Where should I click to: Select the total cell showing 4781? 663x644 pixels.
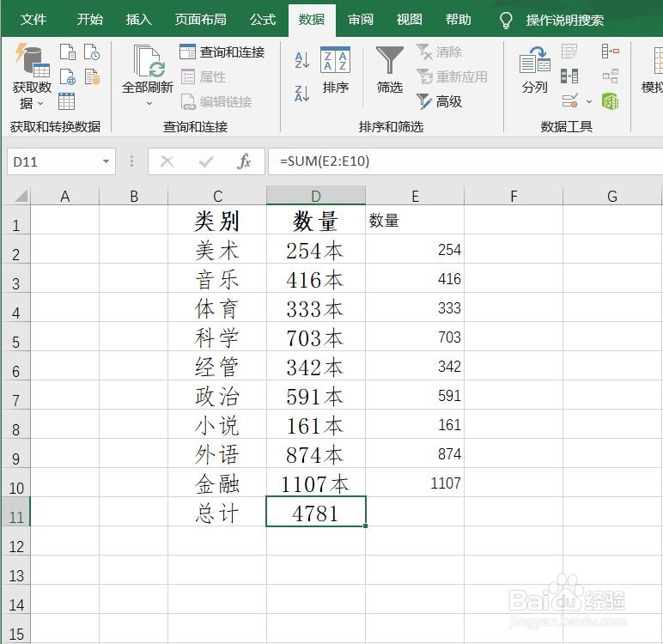(x=316, y=512)
